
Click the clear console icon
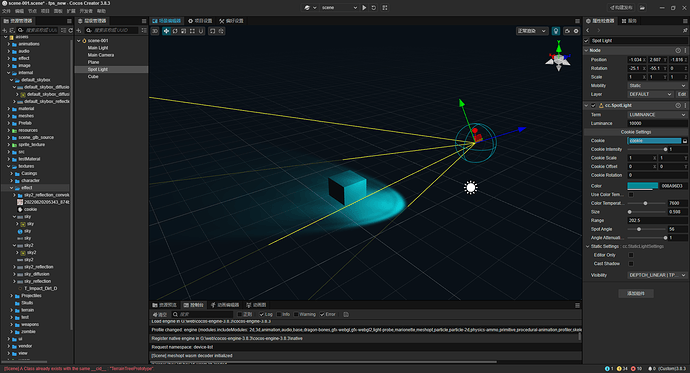point(159,314)
